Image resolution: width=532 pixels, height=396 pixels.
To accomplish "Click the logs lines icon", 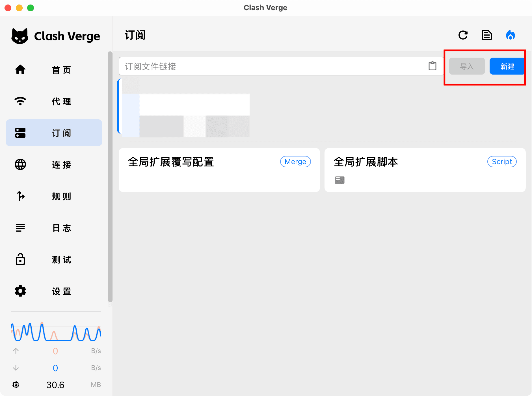I will [x=20, y=228].
